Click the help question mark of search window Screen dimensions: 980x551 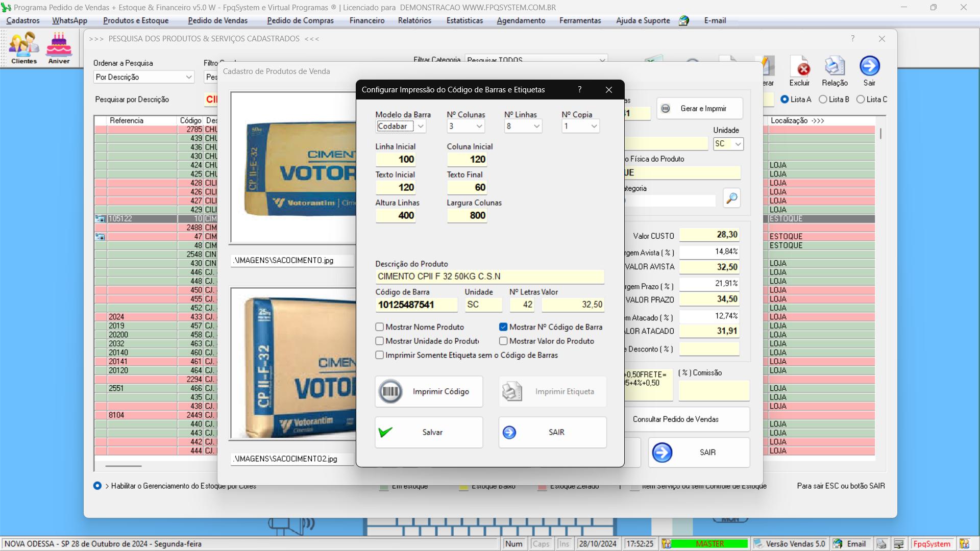852,39
